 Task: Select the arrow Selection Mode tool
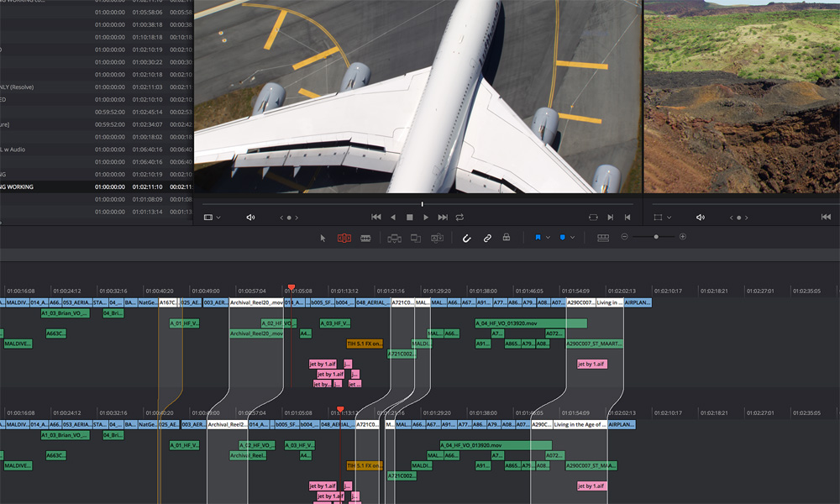point(323,239)
